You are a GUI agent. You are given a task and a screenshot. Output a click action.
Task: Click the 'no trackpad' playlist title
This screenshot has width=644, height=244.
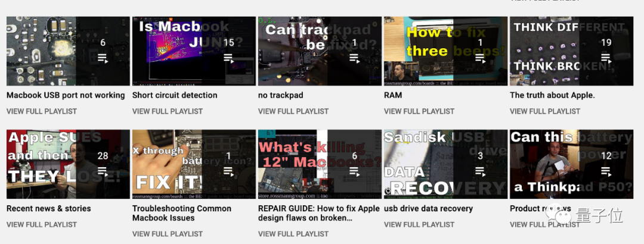coord(280,95)
